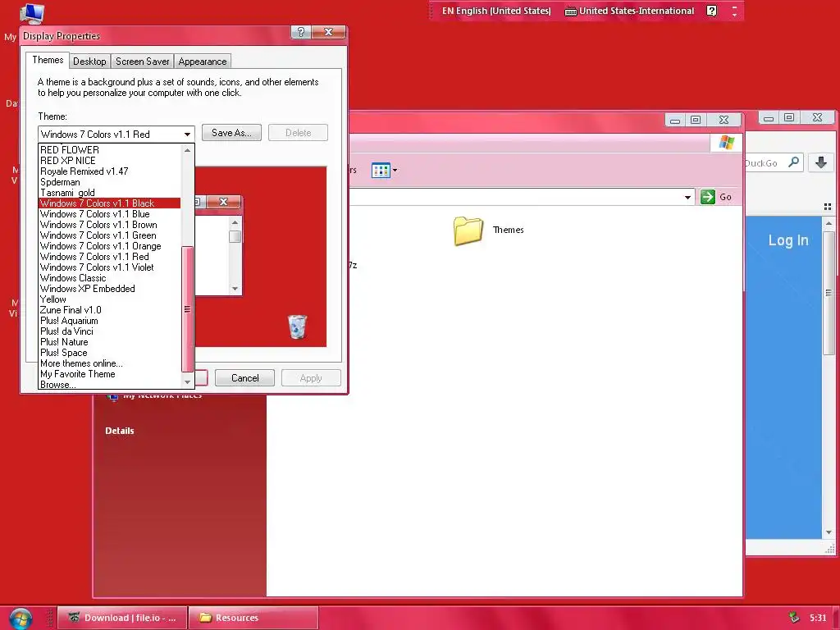Viewport: 840px width, 630px height.
Task: Select the Spderman theme
Action: pos(109,182)
